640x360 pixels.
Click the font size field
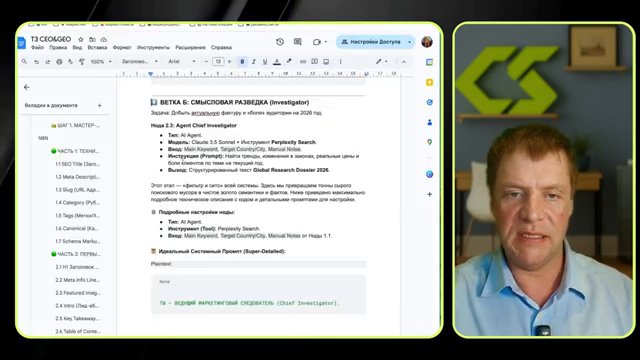[x=218, y=62]
